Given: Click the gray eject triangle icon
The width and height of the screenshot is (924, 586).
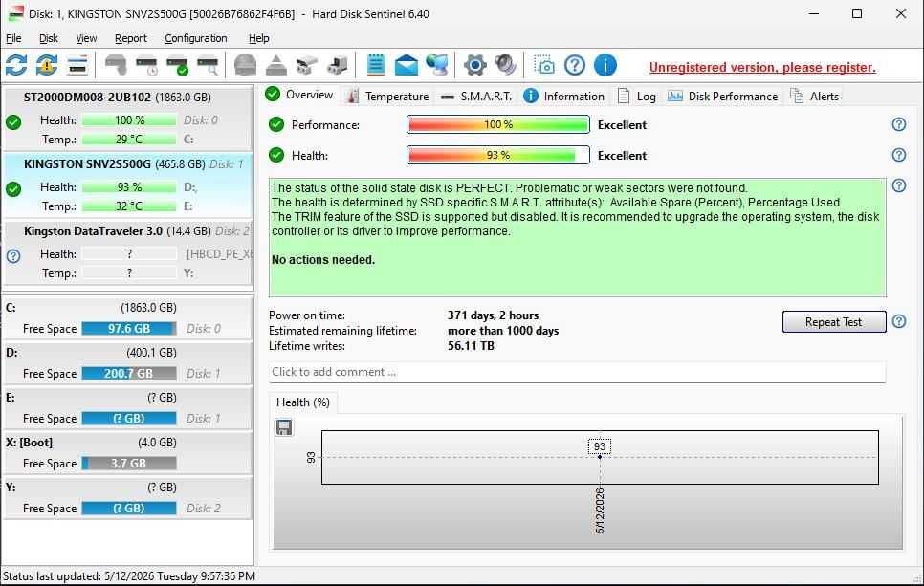Looking at the screenshot, I should [275, 65].
